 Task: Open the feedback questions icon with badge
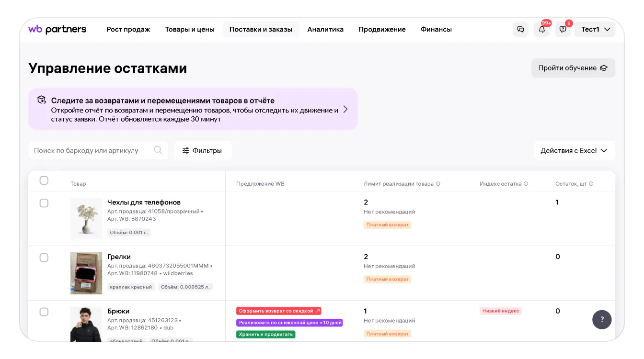coord(563,29)
